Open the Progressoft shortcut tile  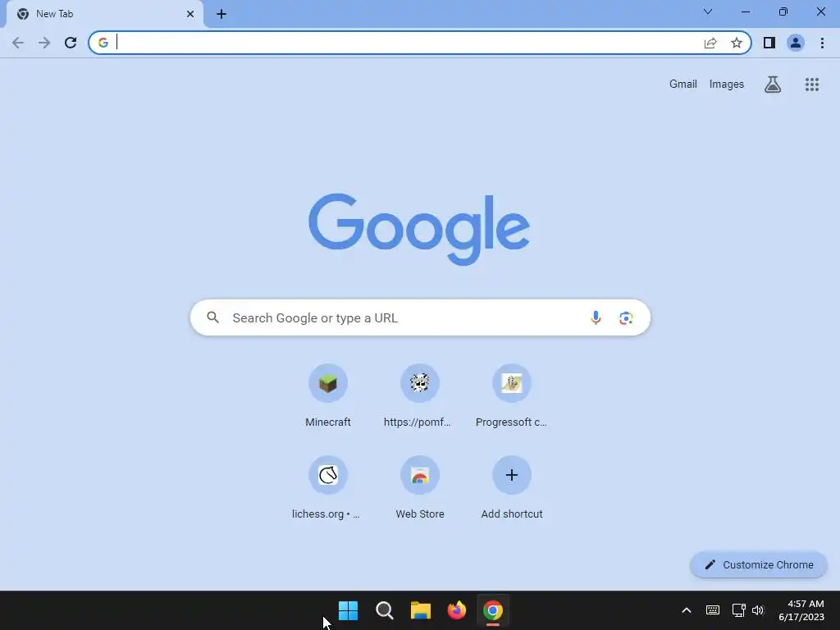click(512, 396)
